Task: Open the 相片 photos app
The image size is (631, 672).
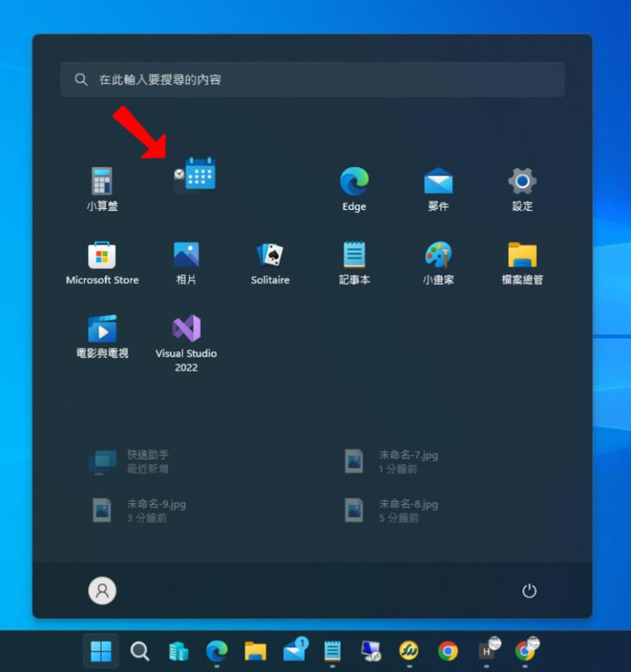Action: point(186,263)
